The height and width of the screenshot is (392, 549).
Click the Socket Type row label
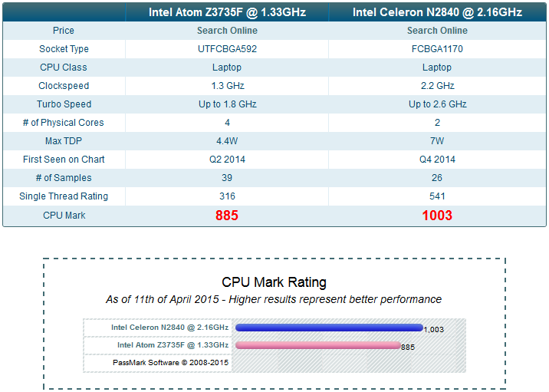[x=64, y=49]
